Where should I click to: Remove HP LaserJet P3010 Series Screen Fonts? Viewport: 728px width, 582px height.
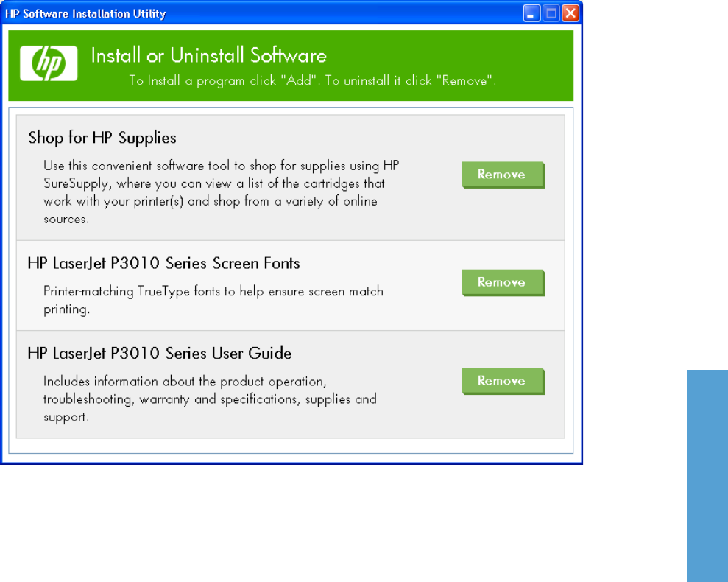click(x=503, y=283)
